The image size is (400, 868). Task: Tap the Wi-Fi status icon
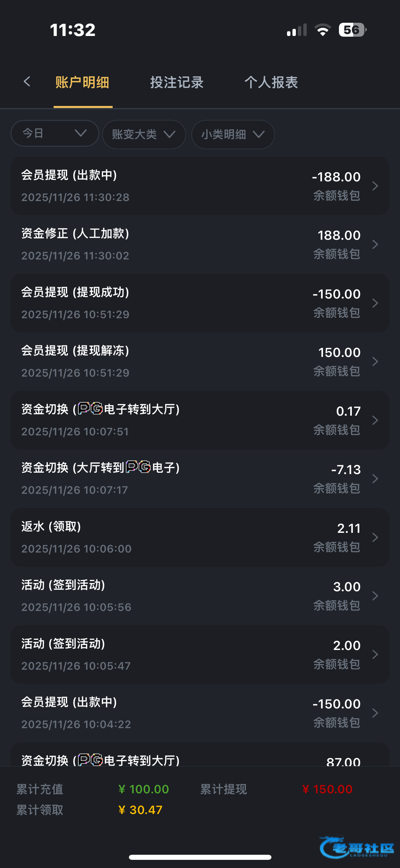[323, 30]
